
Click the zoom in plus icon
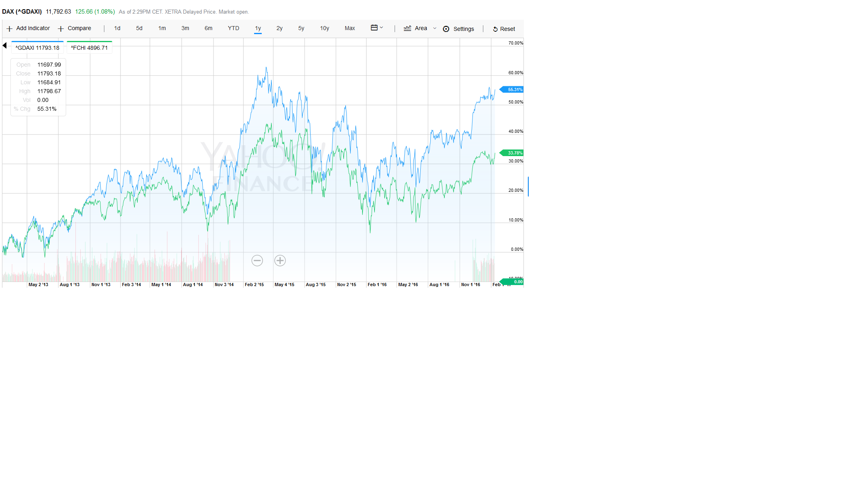[x=280, y=260]
